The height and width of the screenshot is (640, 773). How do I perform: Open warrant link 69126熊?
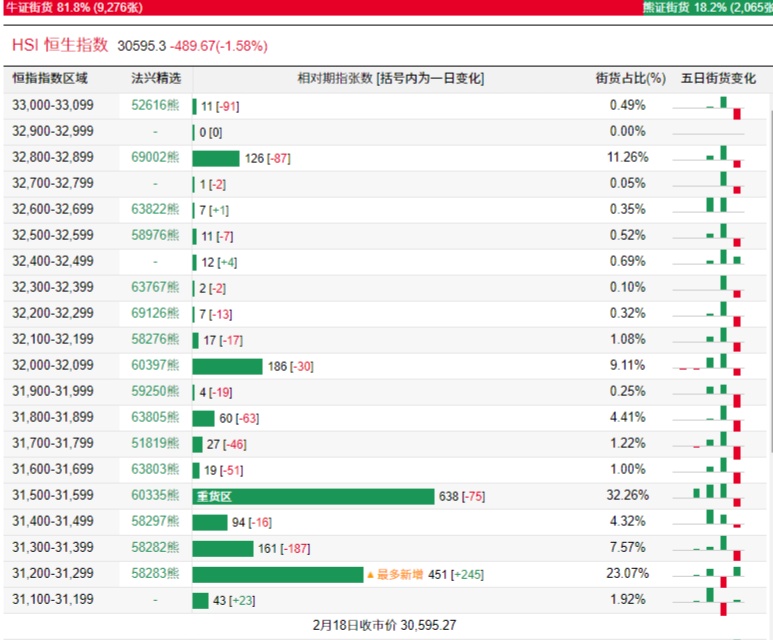tap(155, 313)
